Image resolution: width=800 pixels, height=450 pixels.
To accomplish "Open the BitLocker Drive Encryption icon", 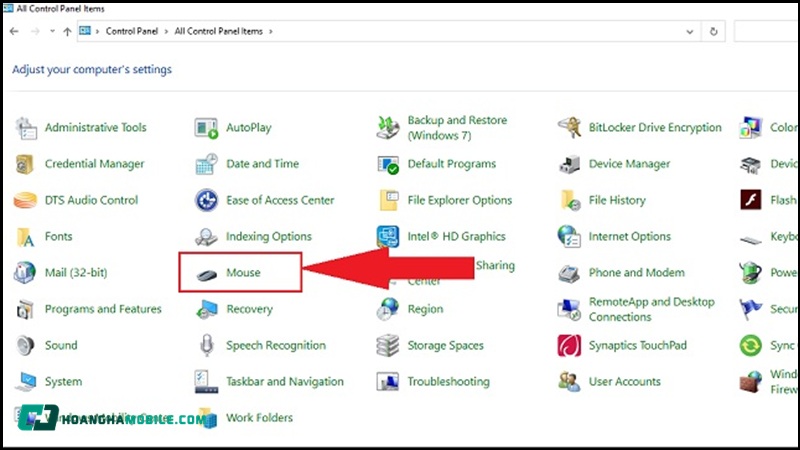I will [570, 128].
